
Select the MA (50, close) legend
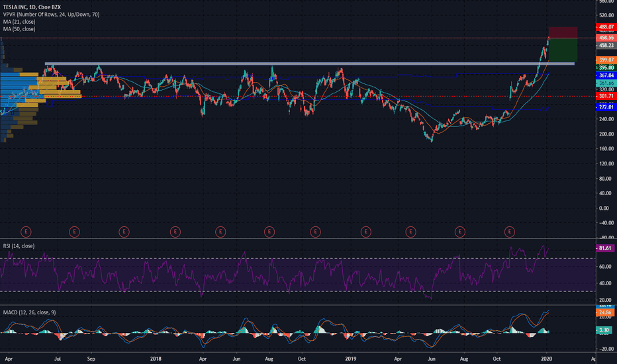click(x=19, y=29)
